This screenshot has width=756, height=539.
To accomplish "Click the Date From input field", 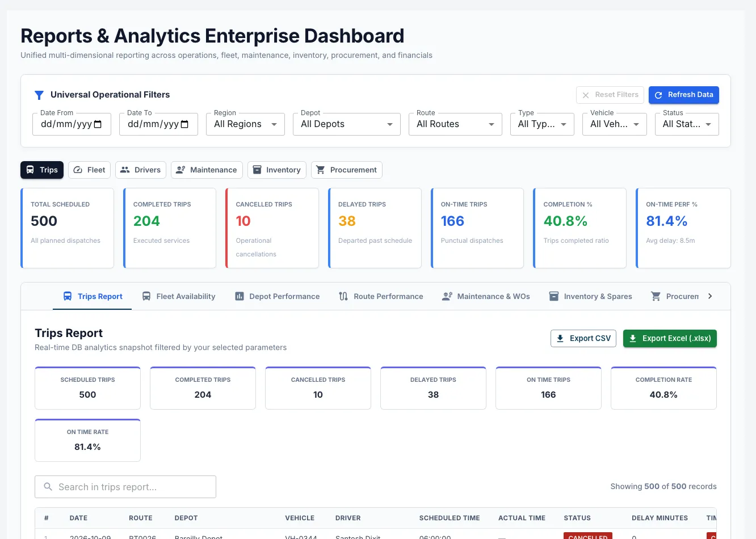I will tap(72, 124).
